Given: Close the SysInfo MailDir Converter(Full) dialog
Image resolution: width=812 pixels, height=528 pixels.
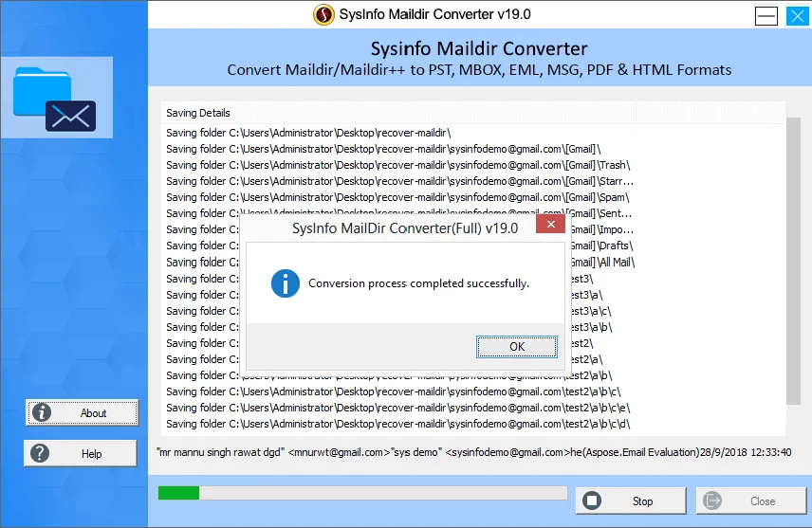Looking at the screenshot, I should point(550,224).
